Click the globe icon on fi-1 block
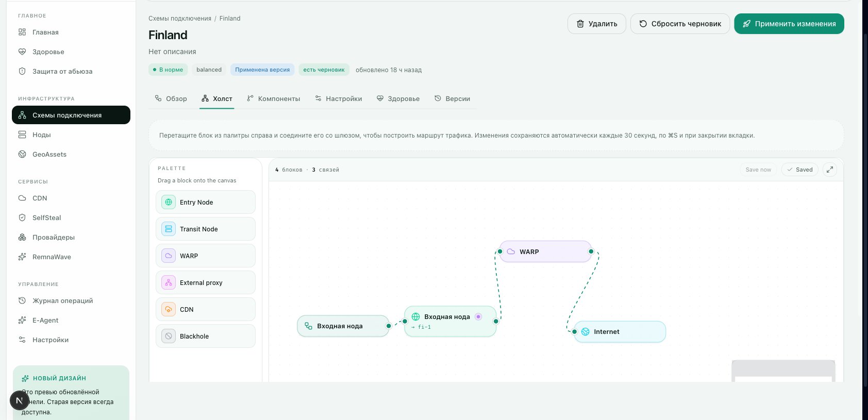The image size is (868, 420). pos(415,316)
